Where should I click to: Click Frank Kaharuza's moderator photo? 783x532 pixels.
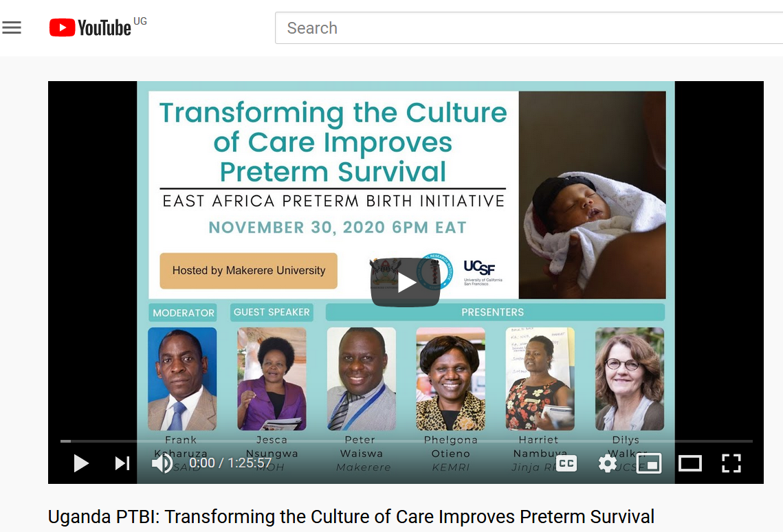tap(182, 379)
